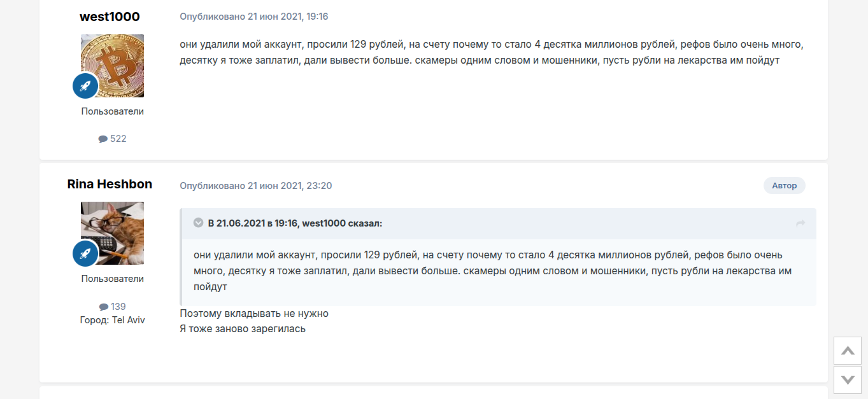The image size is (868, 399).
Task: Open the Rina Heshbon username profile link
Action: point(110,184)
